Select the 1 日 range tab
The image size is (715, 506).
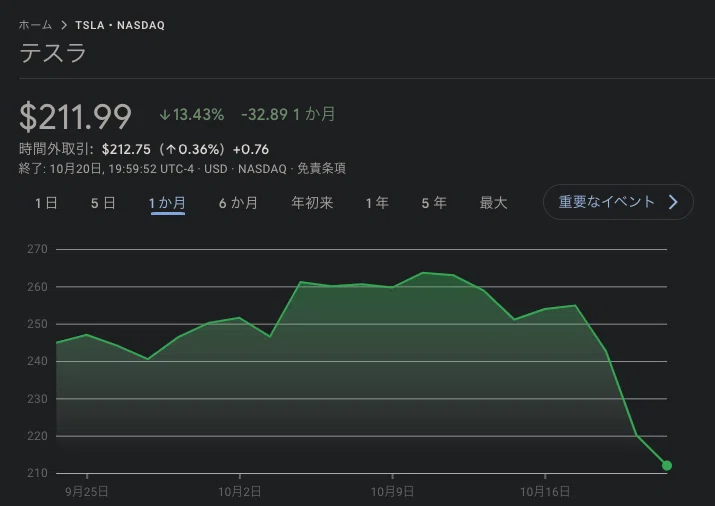(x=46, y=203)
